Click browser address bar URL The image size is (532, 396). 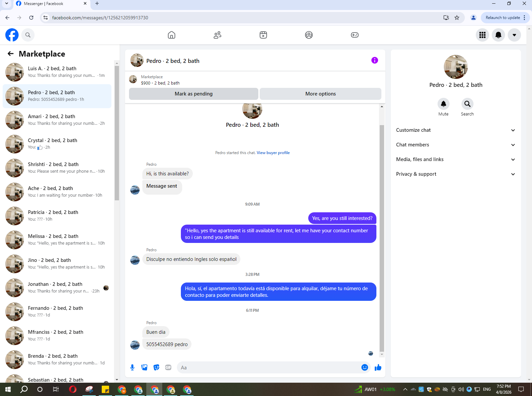[100, 18]
